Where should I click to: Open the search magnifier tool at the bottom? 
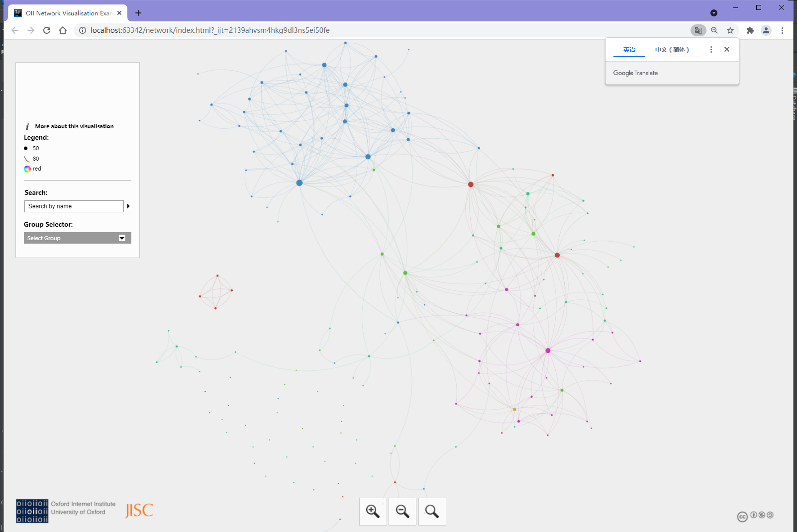(x=432, y=511)
